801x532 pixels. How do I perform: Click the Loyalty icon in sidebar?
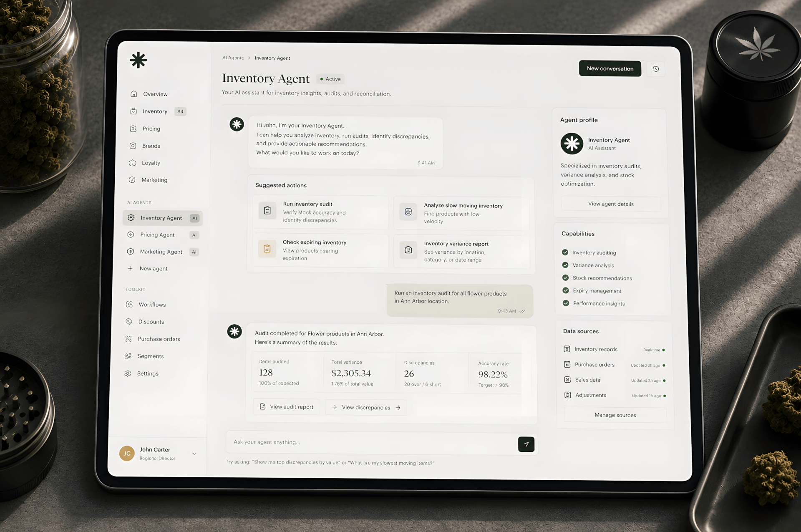pyautogui.click(x=133, y=163)
